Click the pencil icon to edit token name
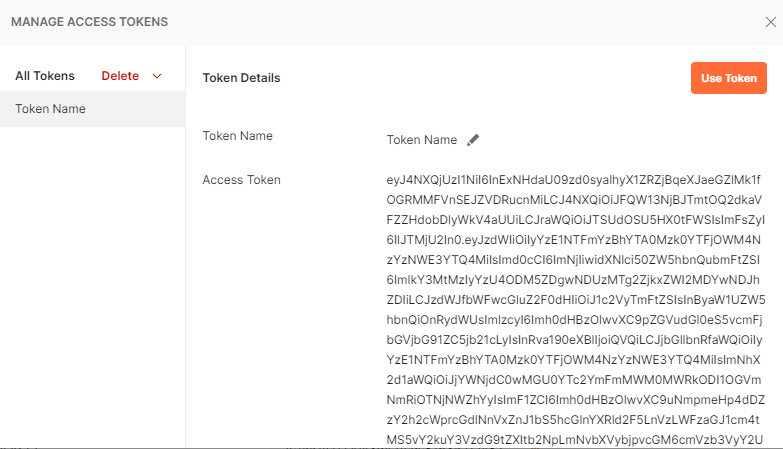The width and height of the screenshot is (783, 449). [473, 140]
